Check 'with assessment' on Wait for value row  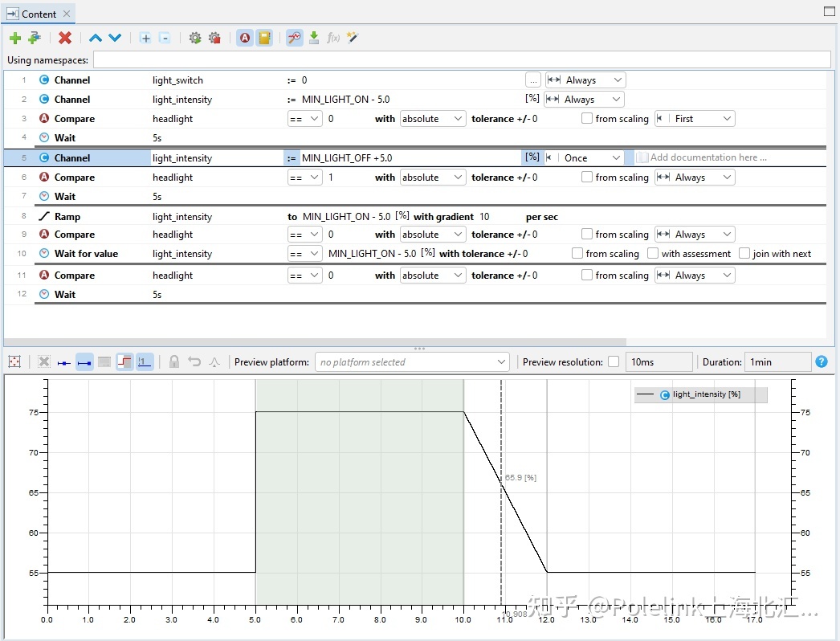click(654, 254)
